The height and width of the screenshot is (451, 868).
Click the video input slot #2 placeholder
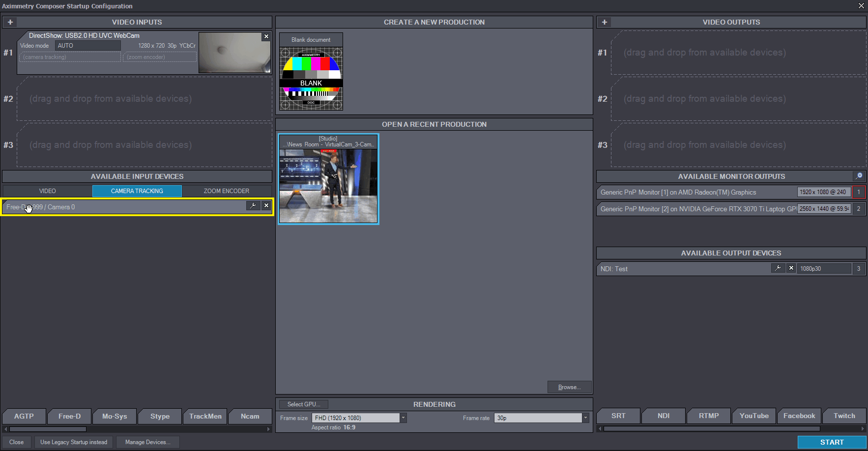pyautogui.click(x=145, y=99)
